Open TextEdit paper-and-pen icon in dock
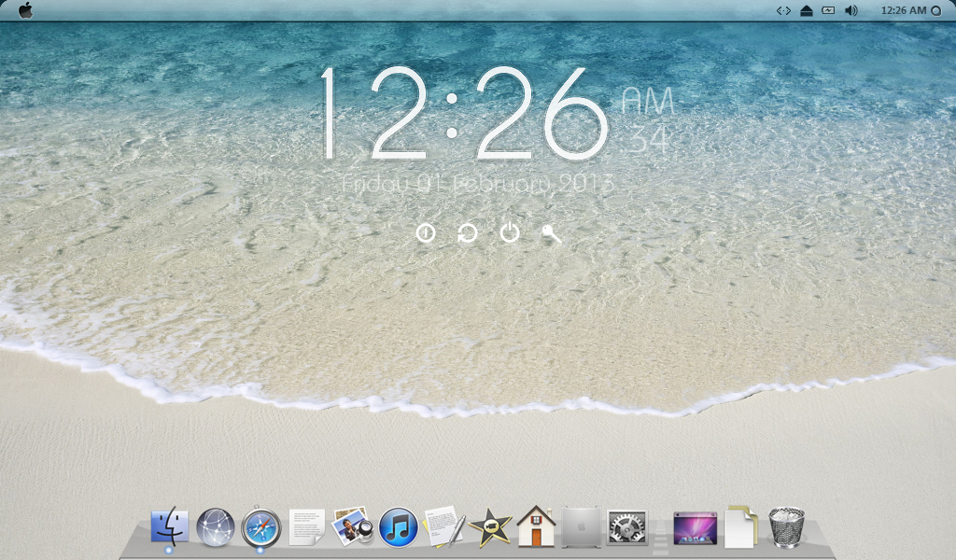This screenshot has width=956, height=560. point(444,527)
